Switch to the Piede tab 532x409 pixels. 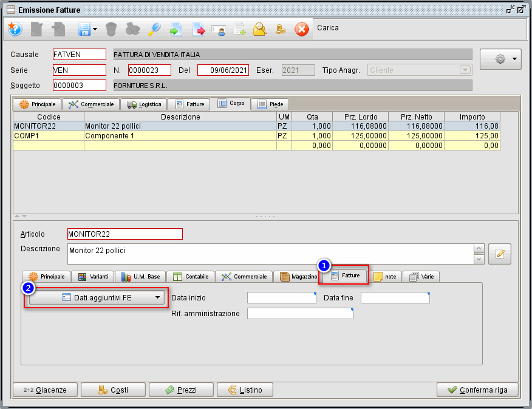point(270,104)
